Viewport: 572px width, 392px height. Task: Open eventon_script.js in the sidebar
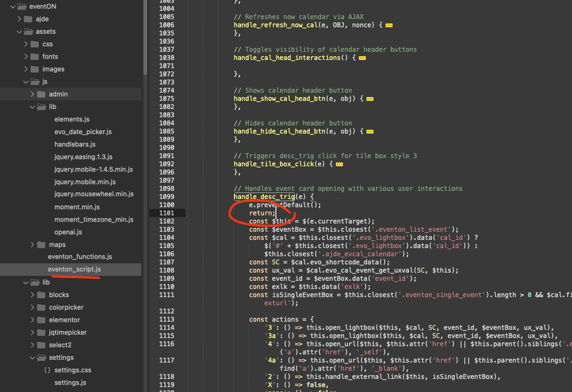[74, 269]
